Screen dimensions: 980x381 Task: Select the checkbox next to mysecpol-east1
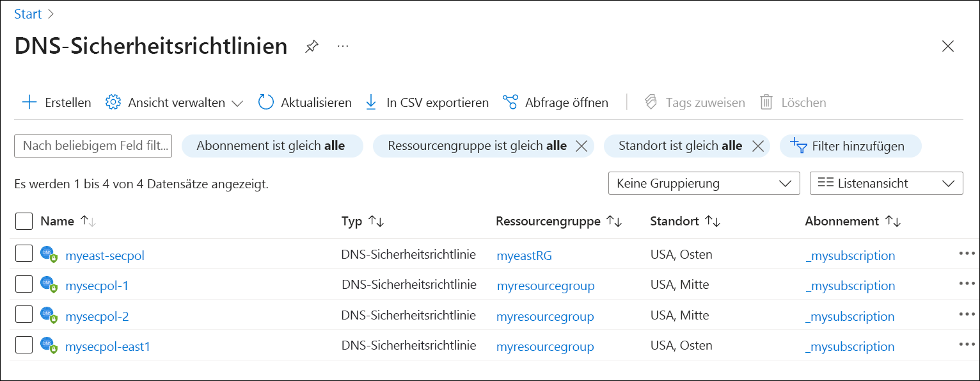pyautogui.click(x=24, y=345)
